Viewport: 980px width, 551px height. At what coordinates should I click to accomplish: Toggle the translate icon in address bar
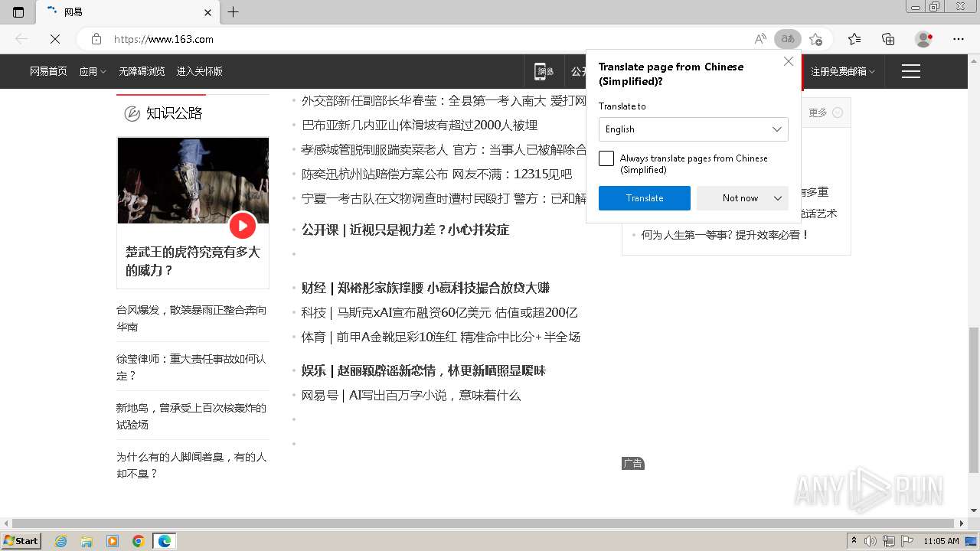click(787, 39)
